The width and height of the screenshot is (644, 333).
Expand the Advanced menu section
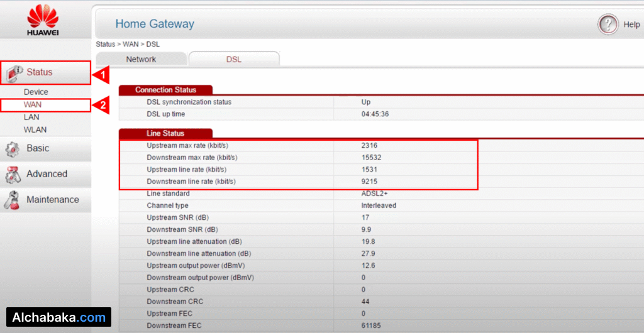tap(47, 174)
